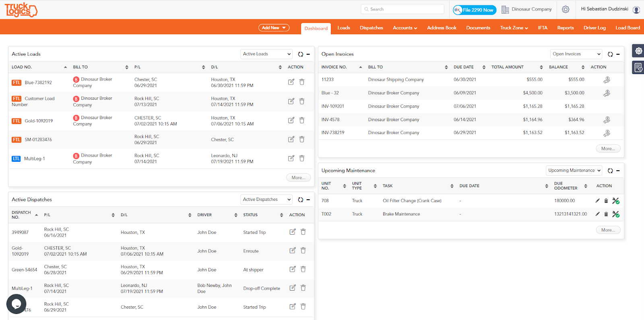Edit dispatch 3949087

[293, 232]
